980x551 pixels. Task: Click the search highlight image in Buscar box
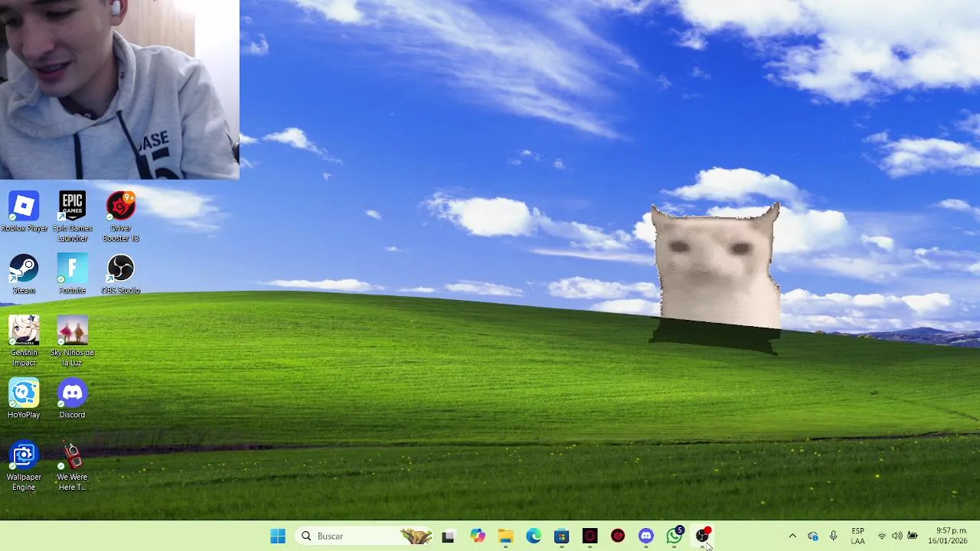(x=416, y=536)
